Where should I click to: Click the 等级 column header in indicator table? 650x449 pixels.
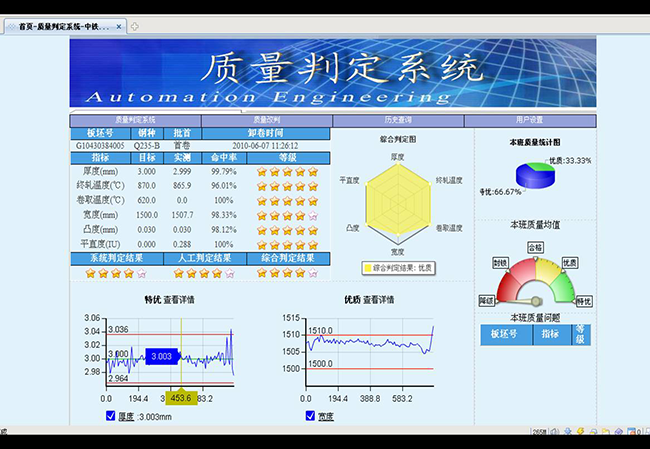(288, 158)
